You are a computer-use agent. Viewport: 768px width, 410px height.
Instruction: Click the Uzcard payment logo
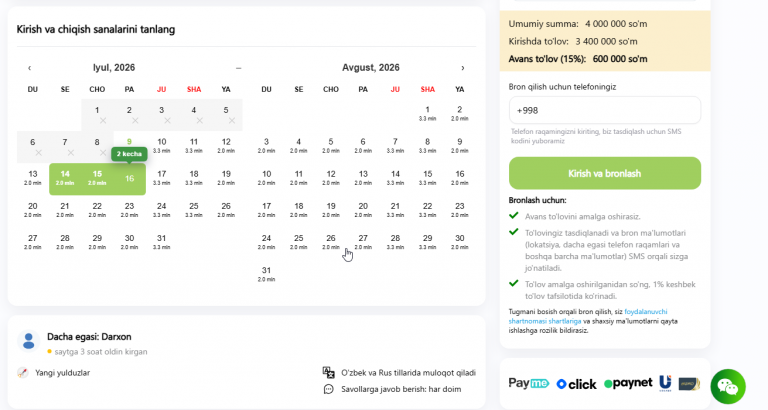pos(665,383)
